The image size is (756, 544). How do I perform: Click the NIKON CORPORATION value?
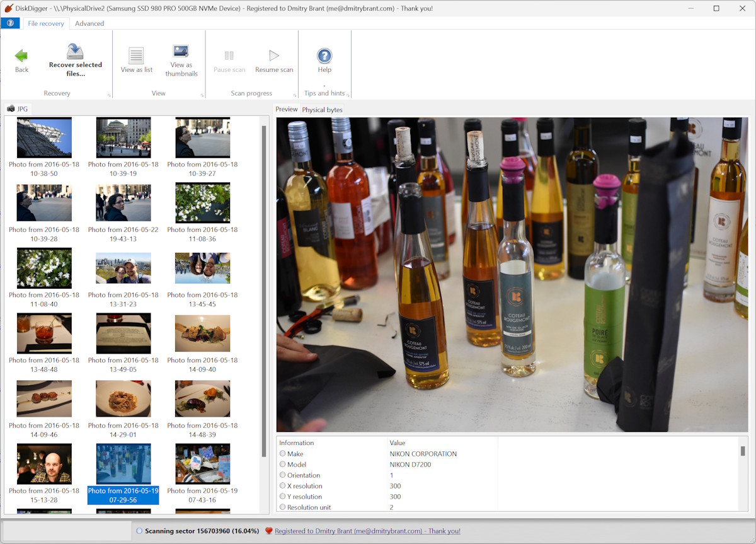click(423, 454)
